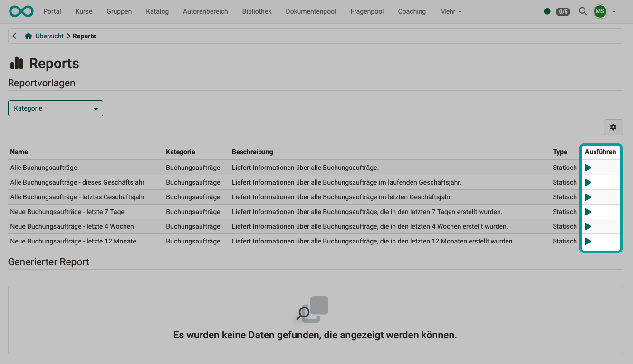The image size is (633, 364).
Task: Execute report "Alle Buchungsaufträge - dieses Geschäftsjahr"
Action: tap(588, 182)
